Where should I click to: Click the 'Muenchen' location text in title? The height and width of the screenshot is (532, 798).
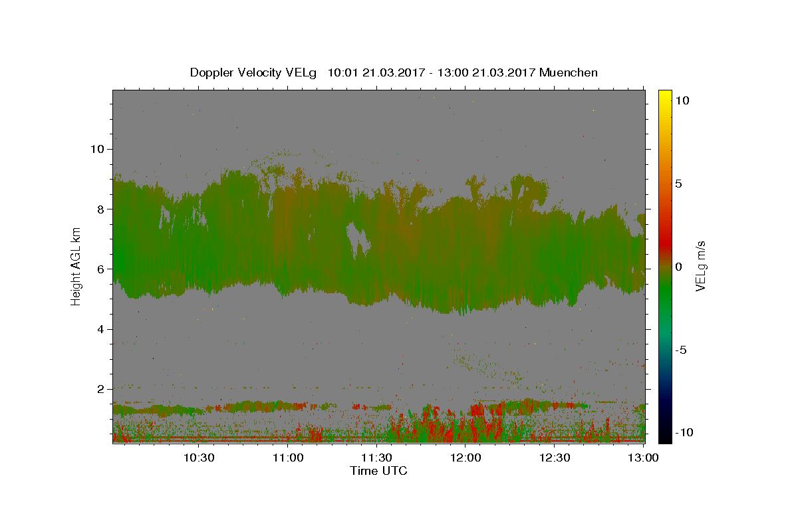[x=569, y=72]
